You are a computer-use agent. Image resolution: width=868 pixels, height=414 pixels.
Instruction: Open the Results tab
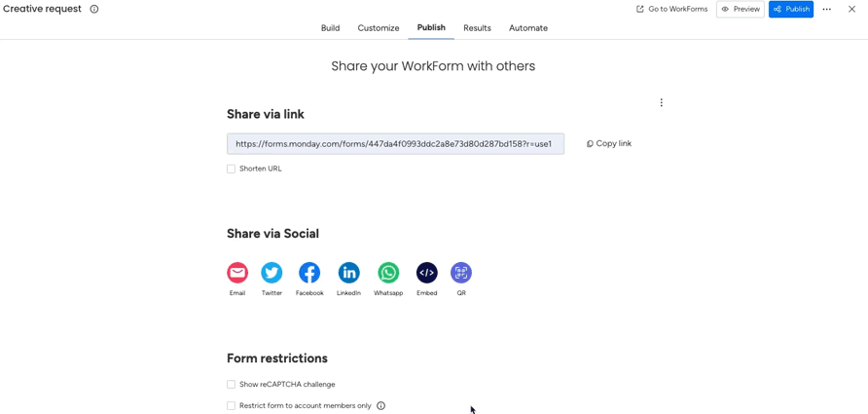477,28
